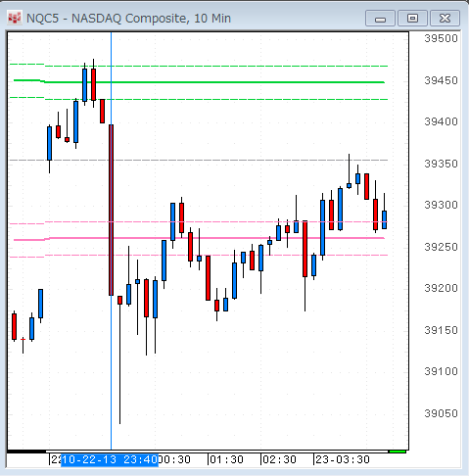The width and height of the screenshot is (469, 476).
Task: Click the 01:30 time axis label
Action: click(x=227, y=459)
